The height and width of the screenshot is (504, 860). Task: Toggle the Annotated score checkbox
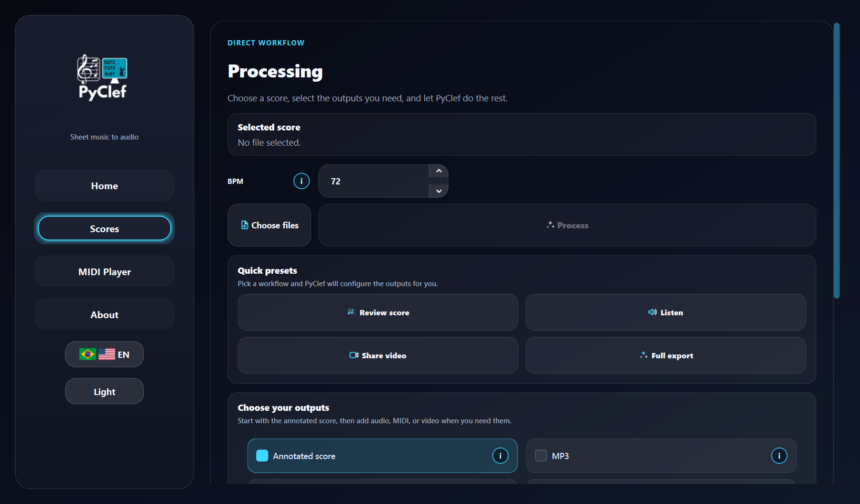pyautogui.click(x=262, y=456)
